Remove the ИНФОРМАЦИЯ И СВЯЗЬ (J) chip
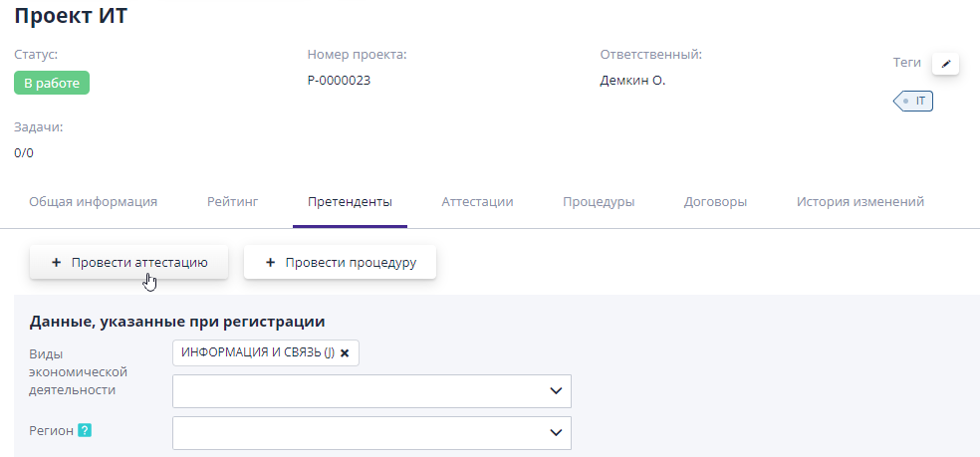This screenshot has width=980, height=457. [345, 353]
